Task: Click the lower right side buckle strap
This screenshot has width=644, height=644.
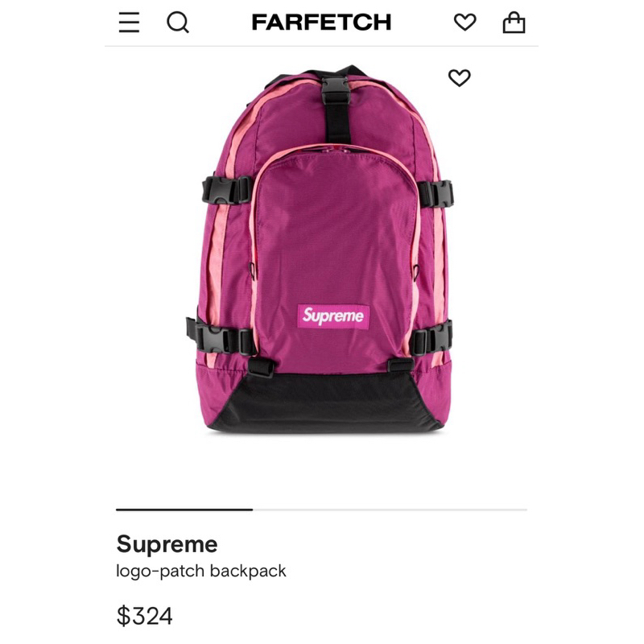Action: [431, 338]
